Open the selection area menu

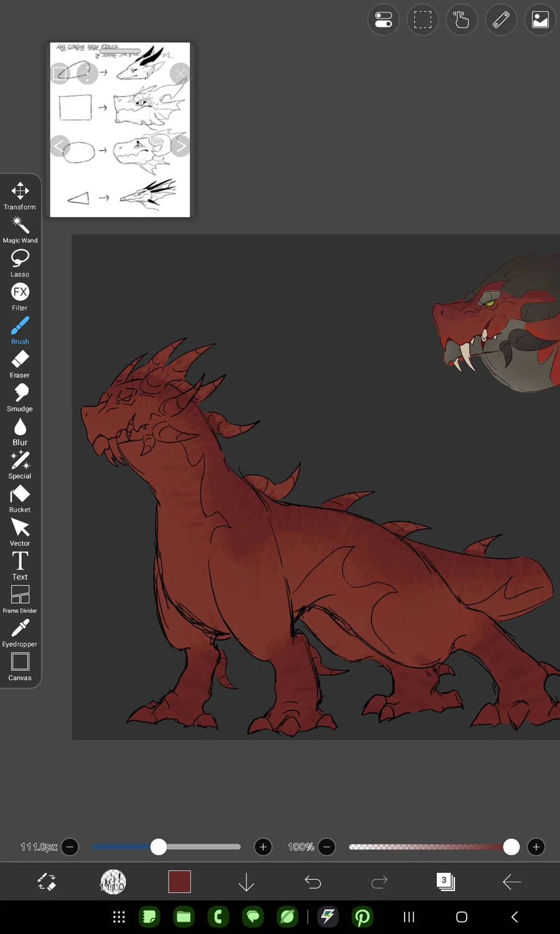(x=422, y=20)
